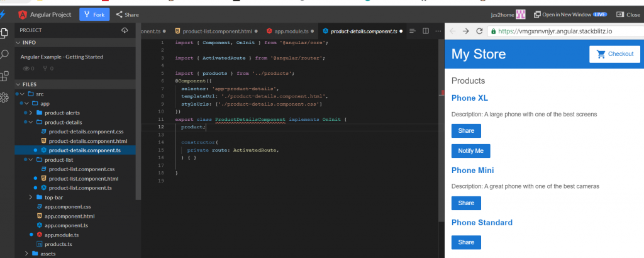Switch to the partially visible onent.ts tab
Screen dimensions: 644x258
pyautogui.click(x=153, y=31)
